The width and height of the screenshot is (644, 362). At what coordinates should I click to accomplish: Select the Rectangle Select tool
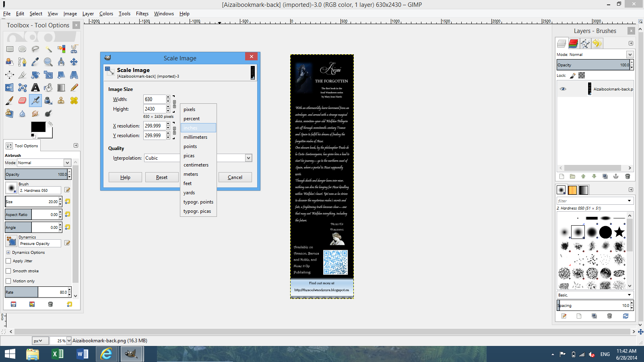[10, 49]
